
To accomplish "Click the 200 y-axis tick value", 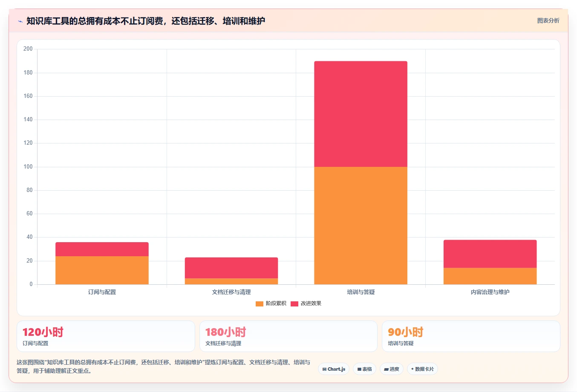I will pos(28,49).
